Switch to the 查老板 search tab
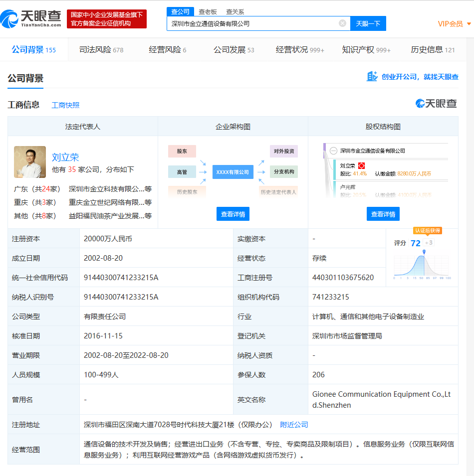 pyautogui.click(x=208, y=12)
